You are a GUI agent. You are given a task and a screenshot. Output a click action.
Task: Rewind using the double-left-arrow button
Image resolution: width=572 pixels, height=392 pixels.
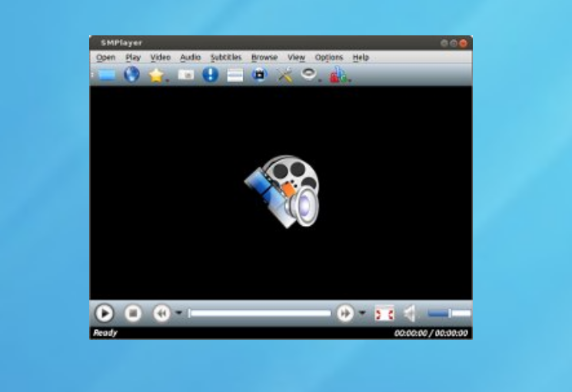click(x=161, y=314)
